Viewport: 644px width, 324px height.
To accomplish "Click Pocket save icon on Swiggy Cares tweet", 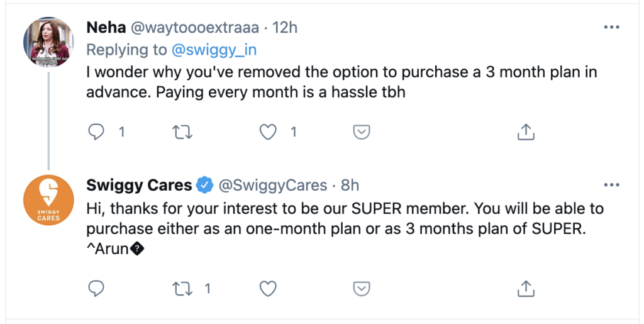I will [361, 289].
